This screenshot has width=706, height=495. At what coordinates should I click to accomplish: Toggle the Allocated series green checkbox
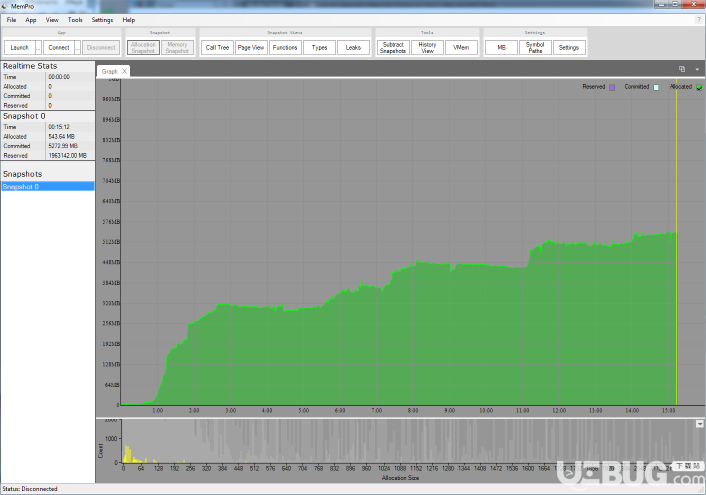point(699,87)
